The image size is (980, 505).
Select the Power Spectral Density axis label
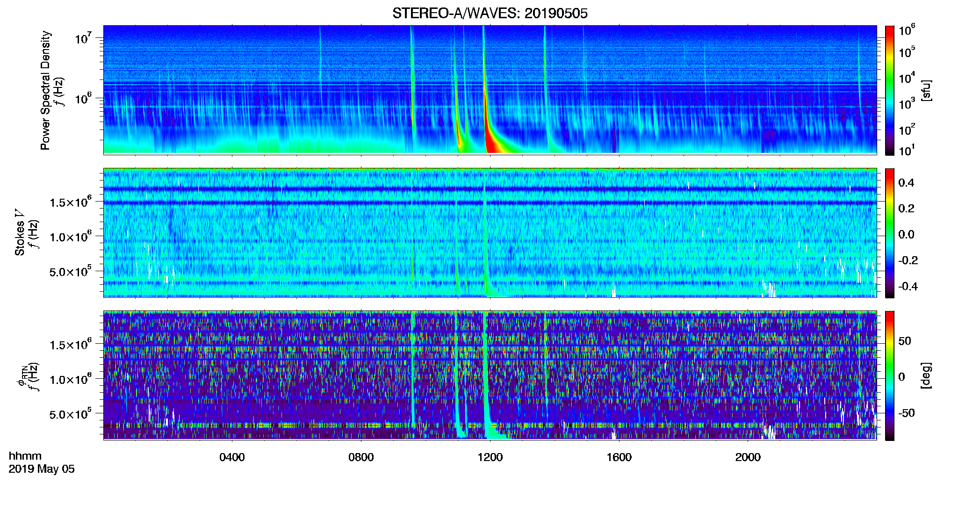(x=45, y=90)
